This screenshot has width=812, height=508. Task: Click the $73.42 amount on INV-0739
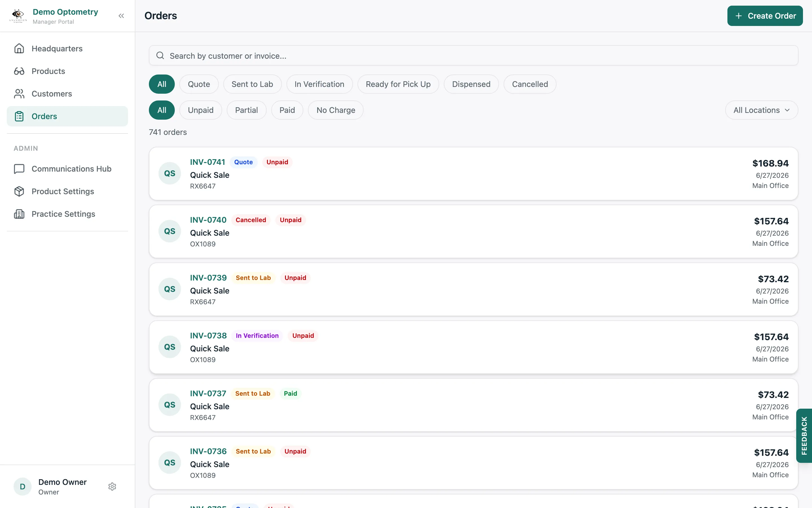coord(773,279)
